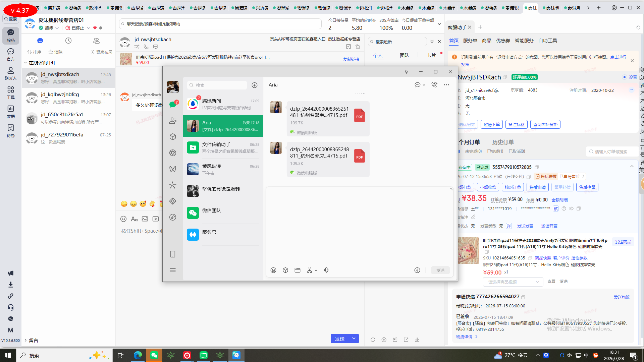Screen dimensions: 644x362
Task: Start a voice call with Aria
Action: 434,85
